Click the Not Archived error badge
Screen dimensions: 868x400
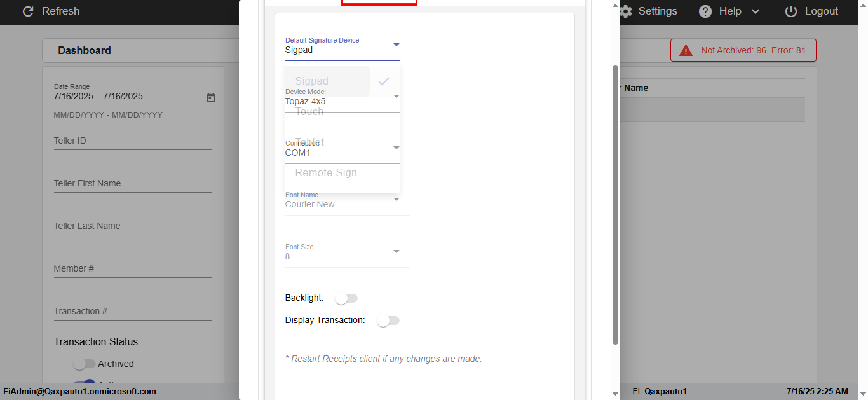[743, 50]
